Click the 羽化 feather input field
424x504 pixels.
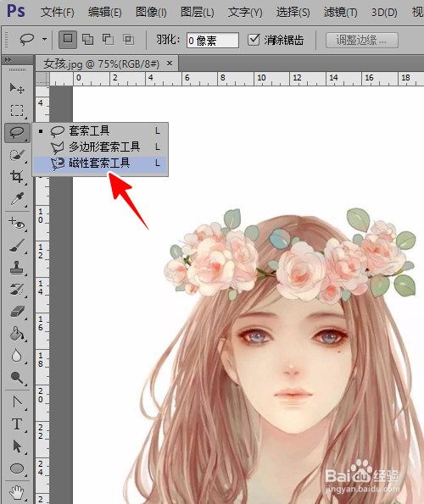[213, 40]
